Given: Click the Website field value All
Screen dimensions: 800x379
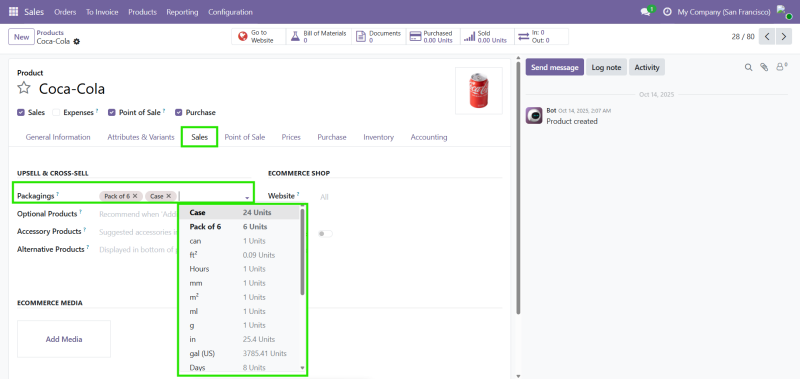Looking at the screenshot, I should pyautogui.click(x=324, y=197).
